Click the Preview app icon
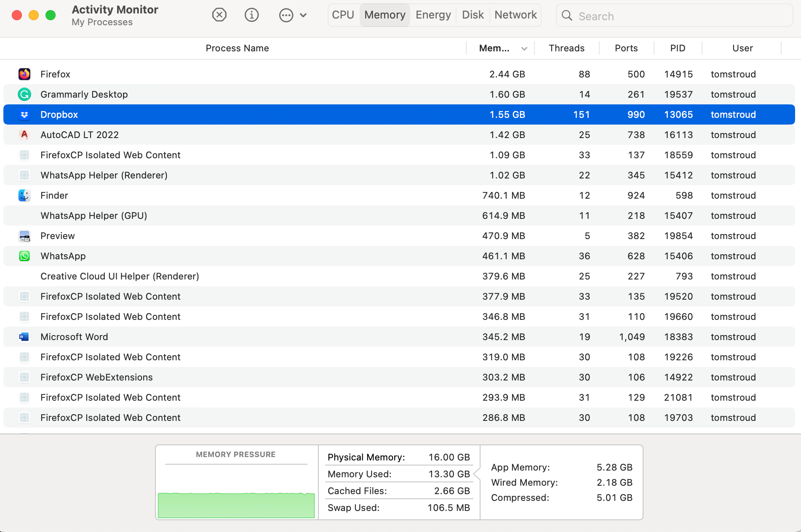Viewport: 801px width, 532px height. 24,236
